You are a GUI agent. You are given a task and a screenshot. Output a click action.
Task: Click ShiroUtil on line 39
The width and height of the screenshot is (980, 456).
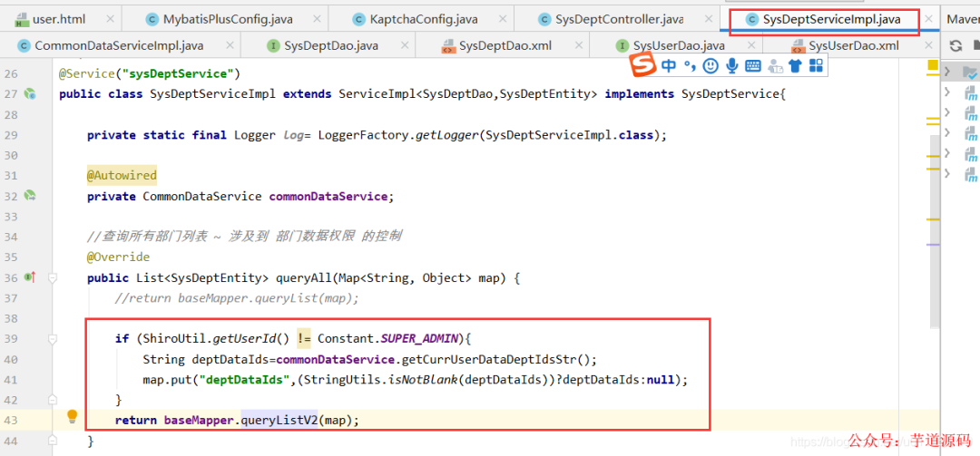click(x=175, y=338)
